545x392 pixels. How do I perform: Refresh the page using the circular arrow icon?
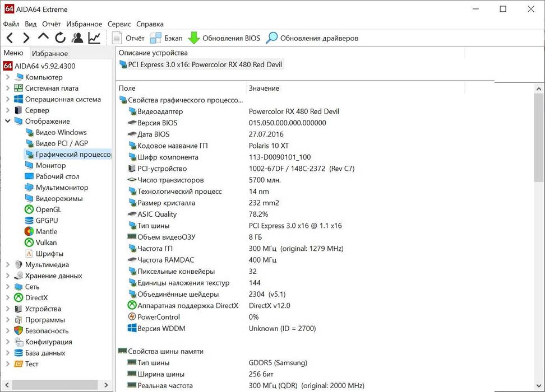60,38
